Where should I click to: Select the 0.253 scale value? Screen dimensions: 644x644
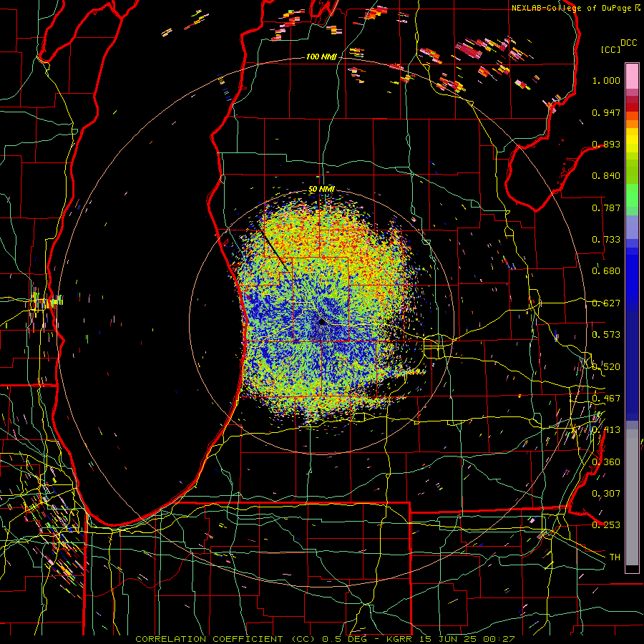point(606,525)
